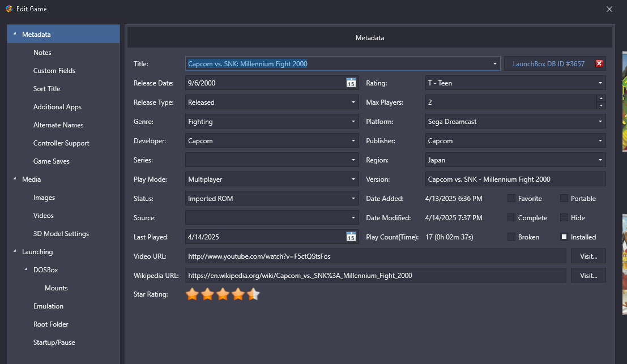Click Date Added value 4/13/2025 6:36 PM
Screen dimensions: 627x364
454,199
